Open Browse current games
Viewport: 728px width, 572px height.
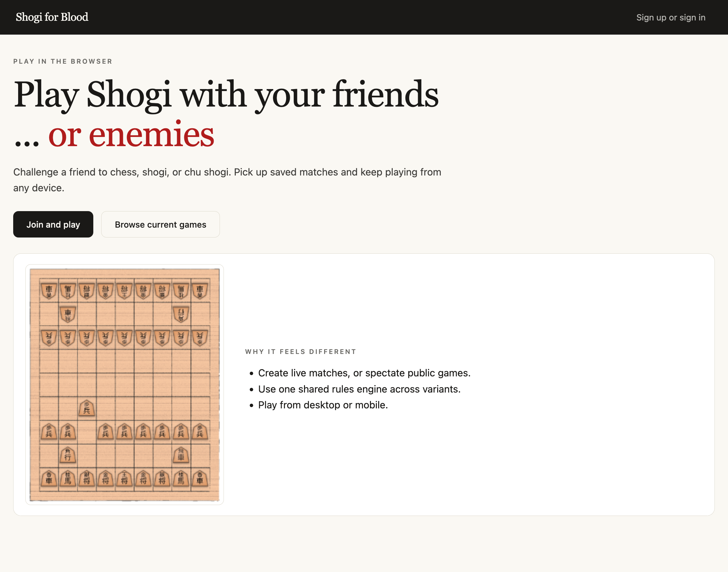pyautogui.click(x=160, y=224)
